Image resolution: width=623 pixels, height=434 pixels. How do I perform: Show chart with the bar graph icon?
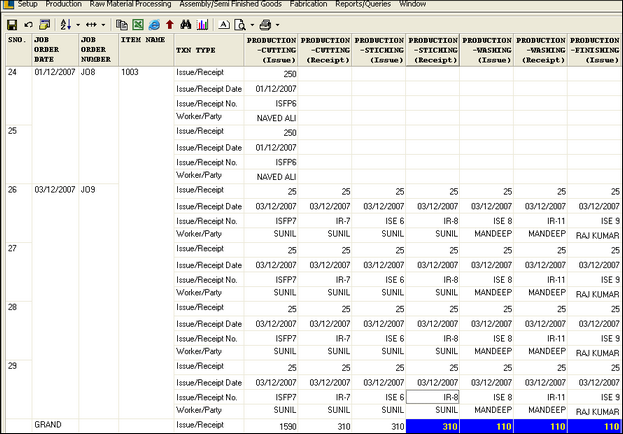(202, 25)
